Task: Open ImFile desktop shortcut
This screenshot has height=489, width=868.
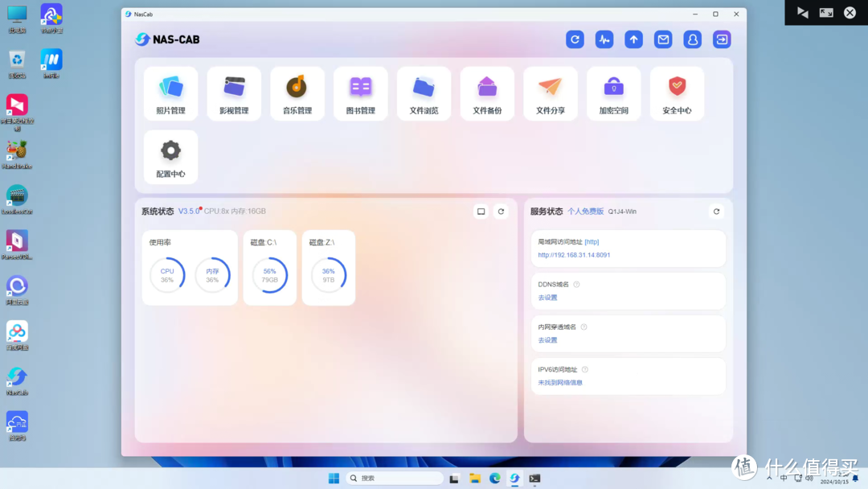Action: pos(51,64)
